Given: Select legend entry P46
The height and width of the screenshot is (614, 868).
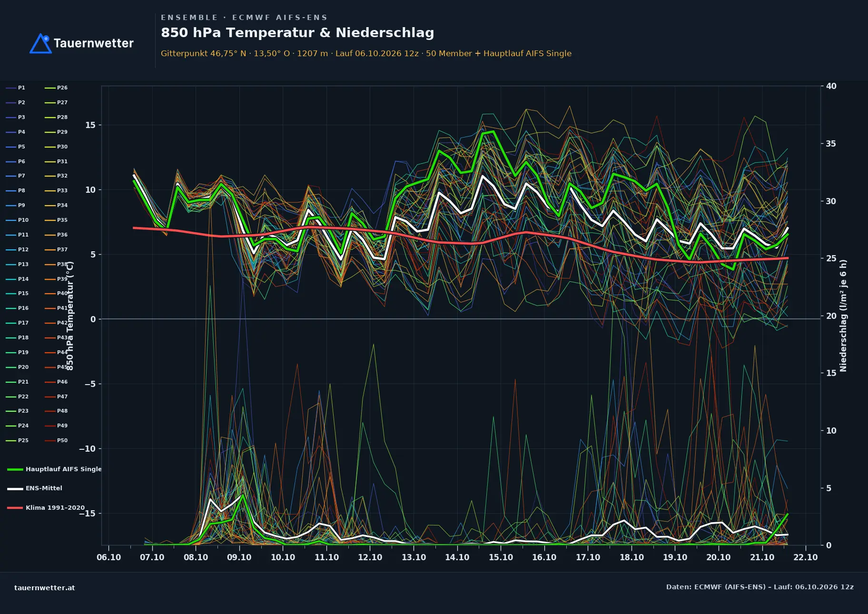Looking at the screenshot, I should click(x=56, y=382).
